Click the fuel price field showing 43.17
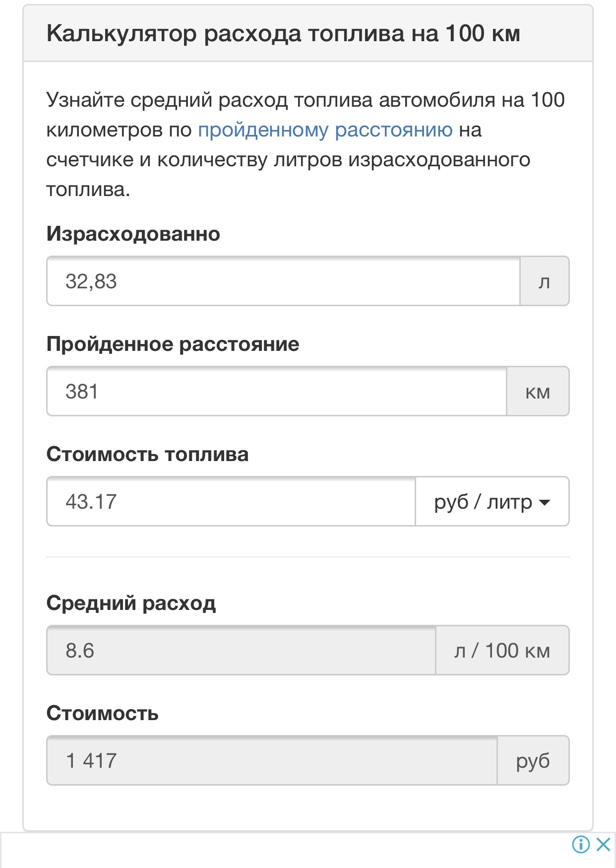This screenshot has width=616, height=868. [x=231, y=502]
